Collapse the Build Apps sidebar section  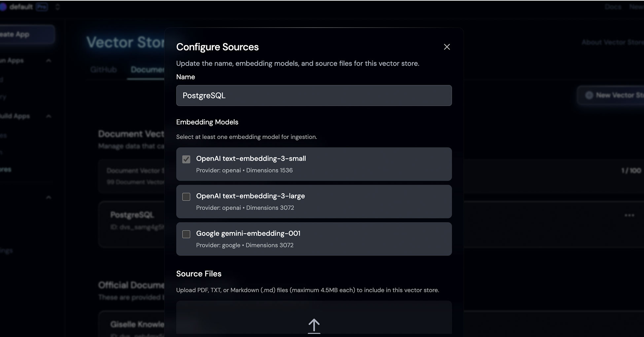49,116
